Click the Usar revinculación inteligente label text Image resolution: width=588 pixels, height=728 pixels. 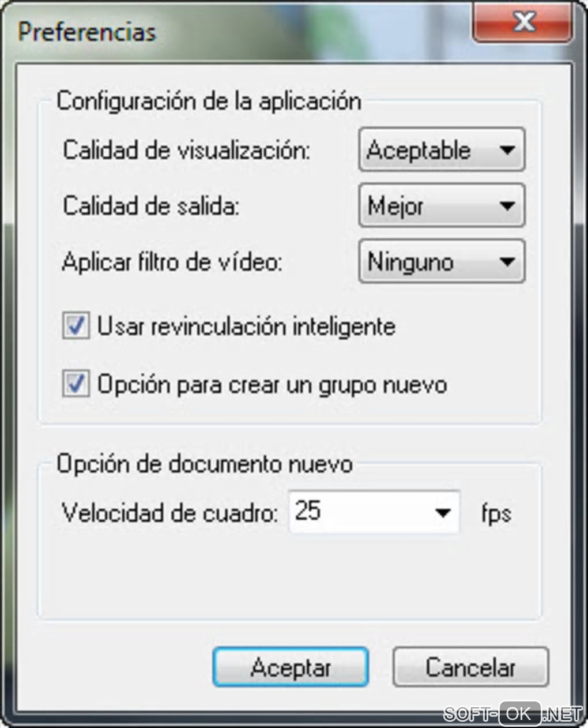pyautogui.click(x=246, y=327)
